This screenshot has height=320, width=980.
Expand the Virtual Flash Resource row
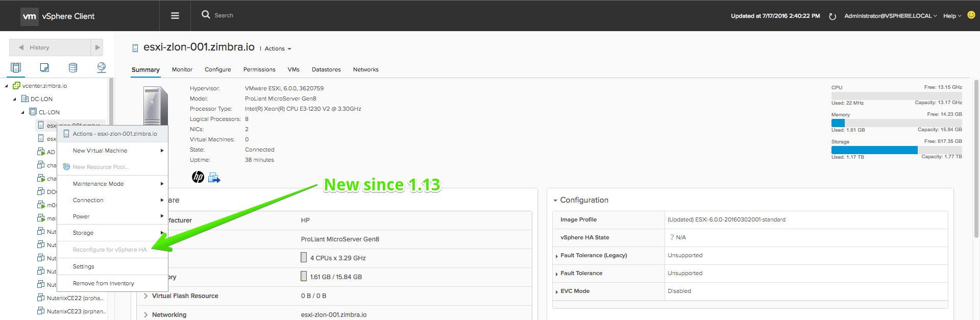146,296
